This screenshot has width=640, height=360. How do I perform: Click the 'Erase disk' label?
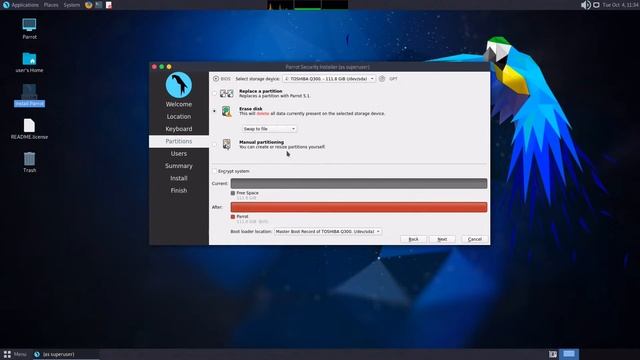pyautogui.click(x=251, y=109)
